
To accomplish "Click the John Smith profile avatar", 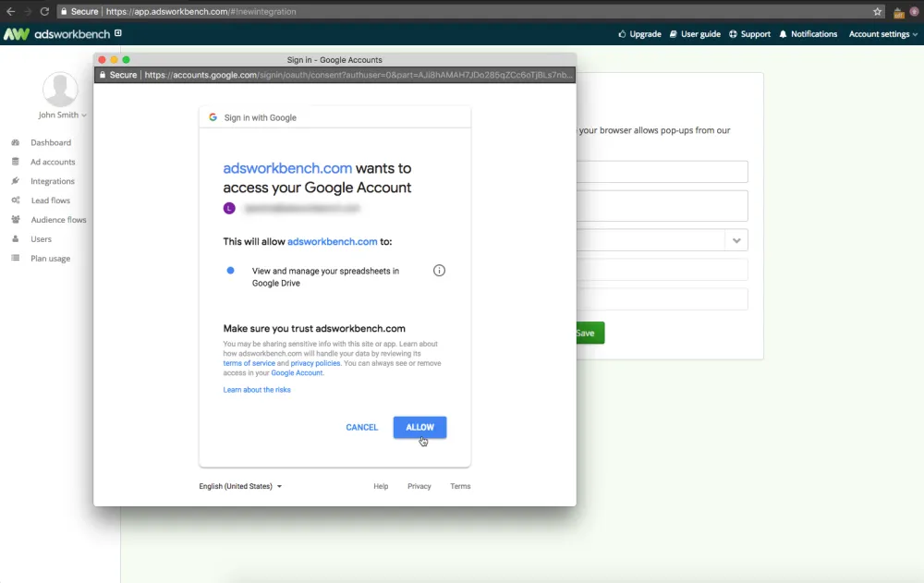I will coord(60,89).
